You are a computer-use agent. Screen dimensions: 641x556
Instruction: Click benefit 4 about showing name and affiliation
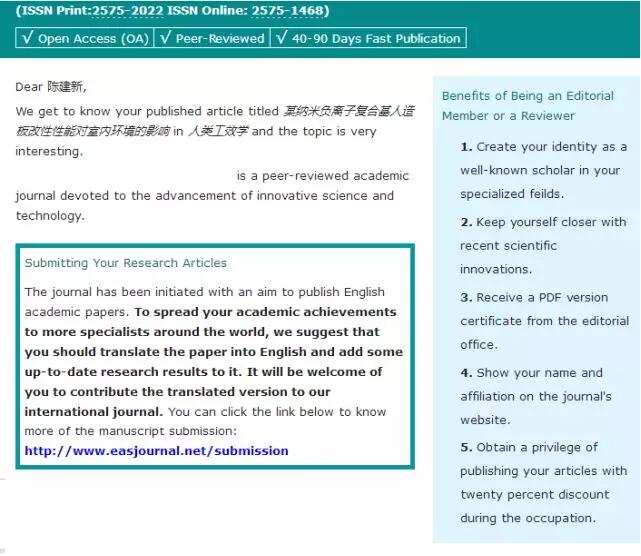(543, 396)
